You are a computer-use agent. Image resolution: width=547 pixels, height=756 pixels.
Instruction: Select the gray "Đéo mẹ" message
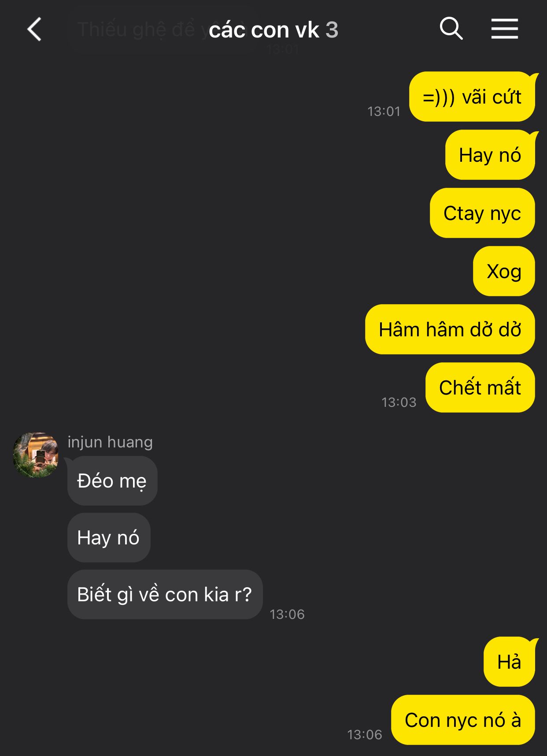112,480
